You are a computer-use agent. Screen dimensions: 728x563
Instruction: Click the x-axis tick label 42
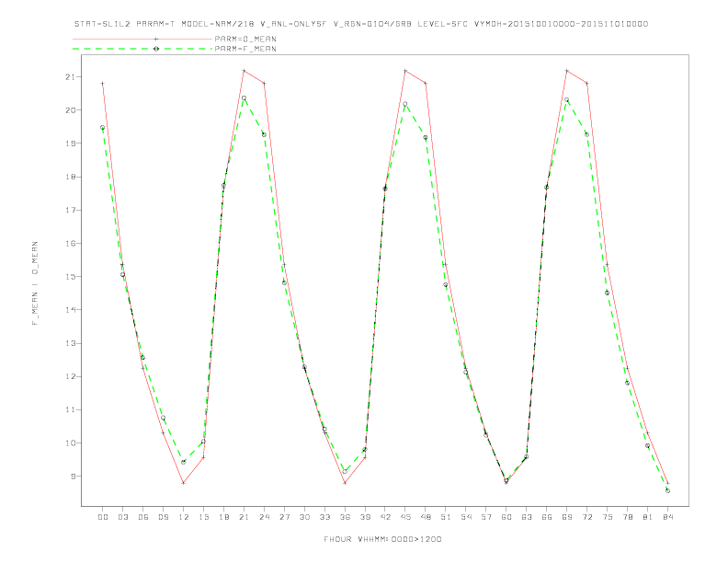point(385,517)
